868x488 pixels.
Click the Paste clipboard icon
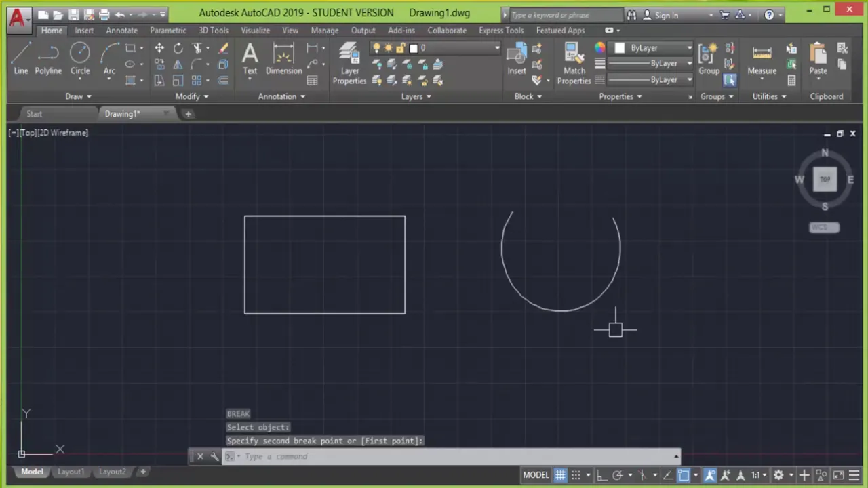point(818,58)
